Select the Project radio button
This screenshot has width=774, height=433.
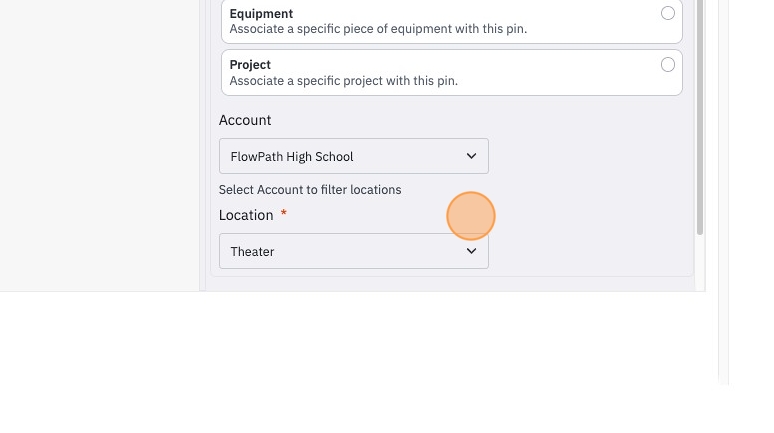coord(667,65)
